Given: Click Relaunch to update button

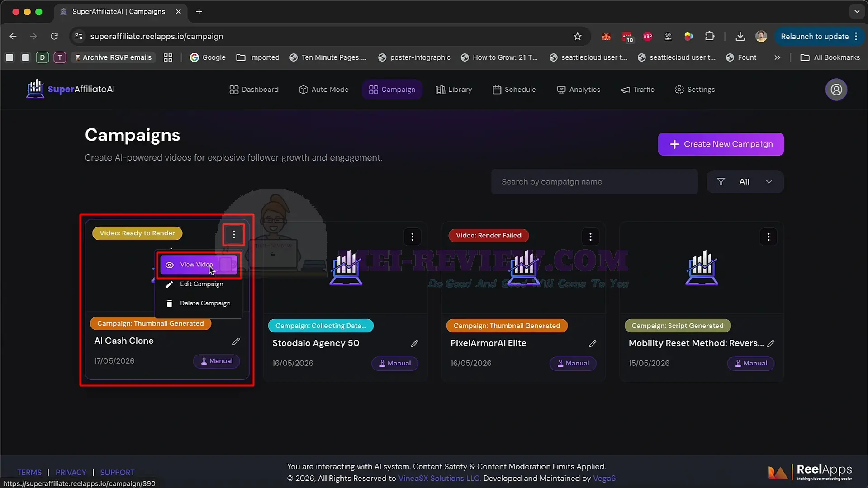Looking at the screenshot, I should point(820,36).
